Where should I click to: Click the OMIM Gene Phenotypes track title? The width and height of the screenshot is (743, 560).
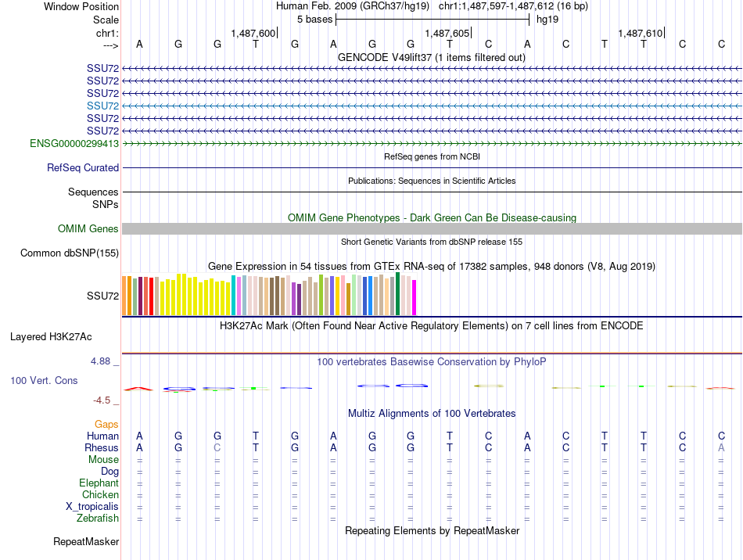(432, 217)
